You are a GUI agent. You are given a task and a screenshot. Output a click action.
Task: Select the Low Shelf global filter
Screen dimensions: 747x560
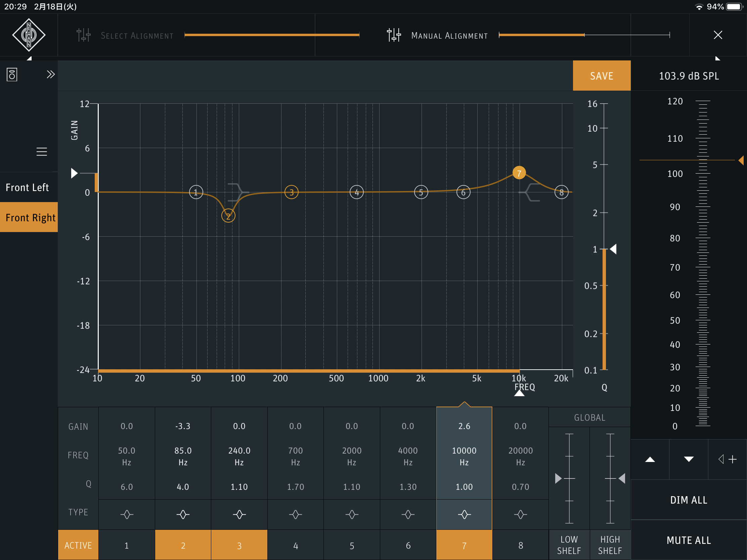click(x=569, y=545)
